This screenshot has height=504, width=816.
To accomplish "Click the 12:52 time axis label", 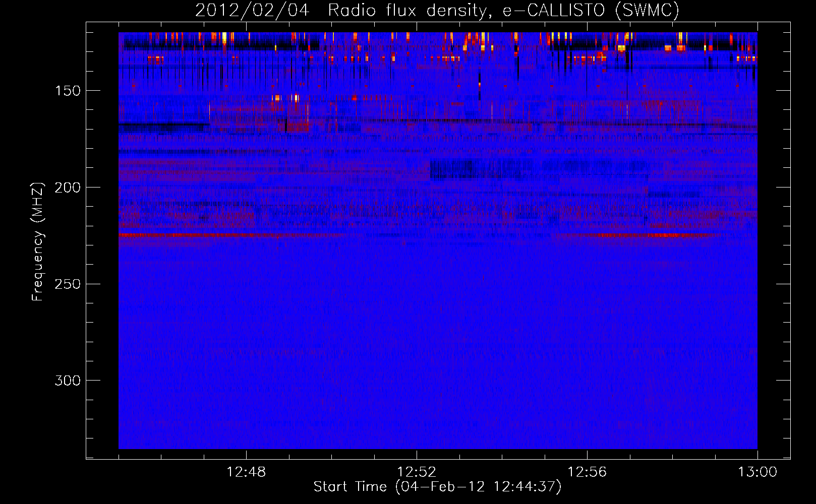I will (x=417, y=472).
